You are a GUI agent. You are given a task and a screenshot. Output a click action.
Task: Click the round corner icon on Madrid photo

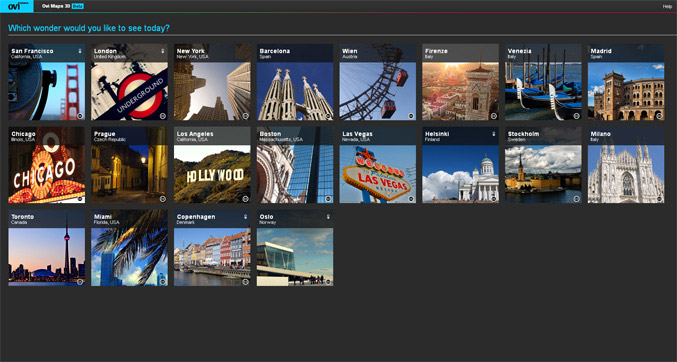(x=659, y=116)
